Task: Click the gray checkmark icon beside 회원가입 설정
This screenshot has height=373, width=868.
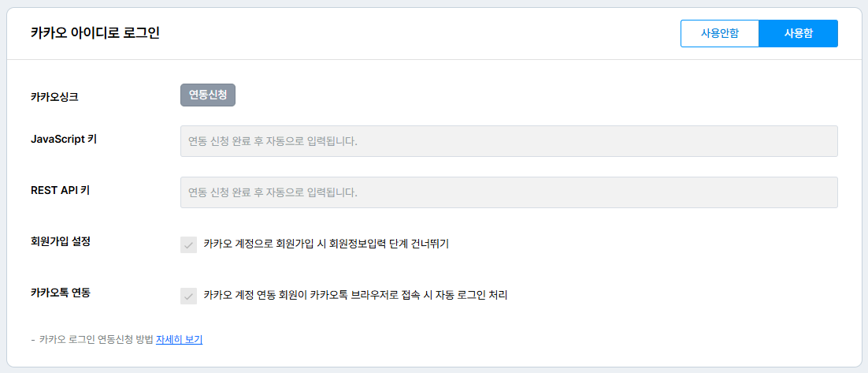Action: [189, 244]
